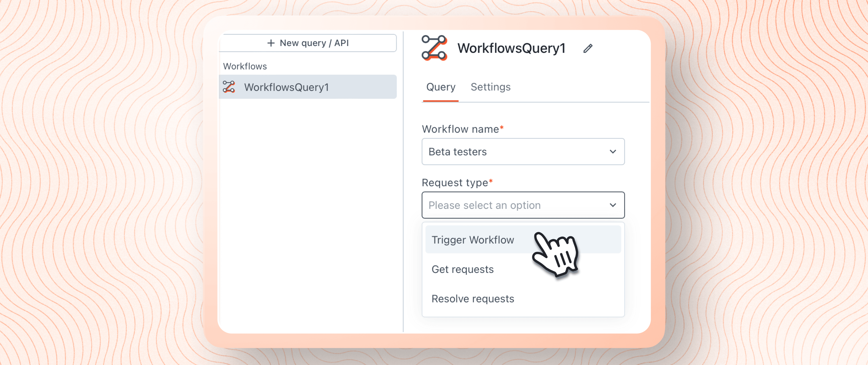Click the large workflow icon beside the title

434,48
